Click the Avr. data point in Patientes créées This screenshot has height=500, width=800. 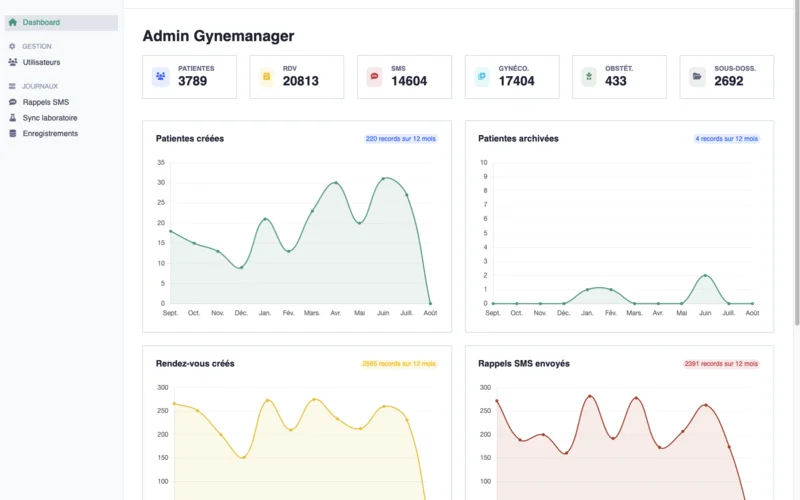336,183
